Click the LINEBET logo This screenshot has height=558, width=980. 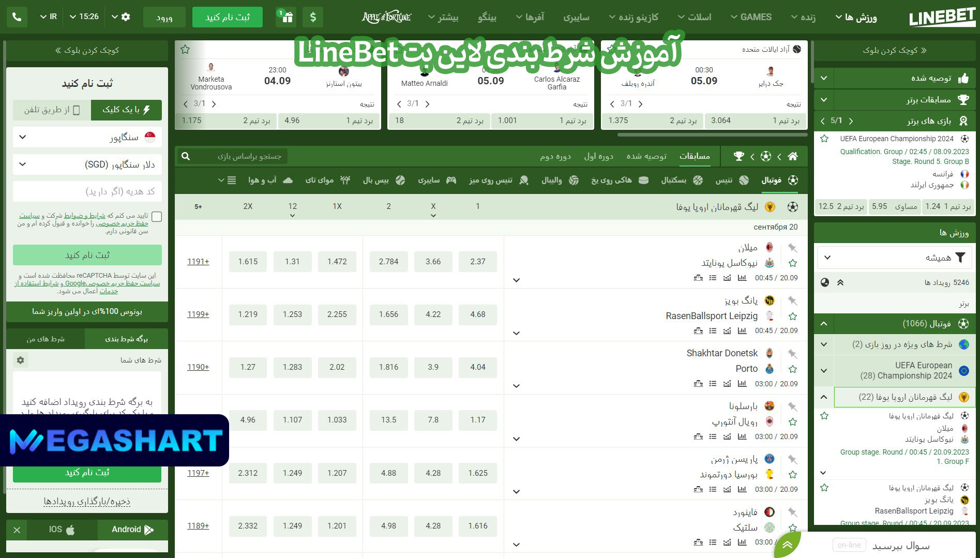tap(942, 17)
